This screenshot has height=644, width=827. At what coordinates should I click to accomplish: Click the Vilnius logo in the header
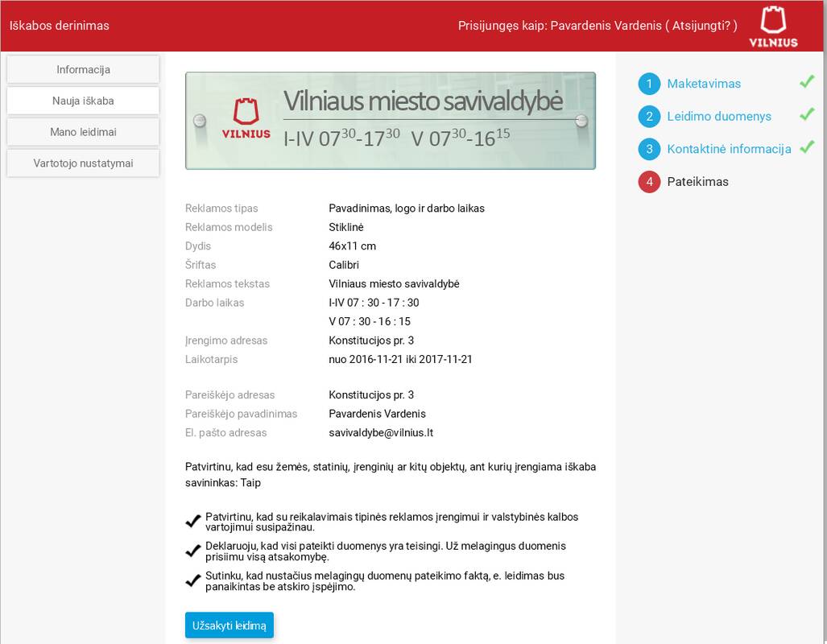[773, 26]
